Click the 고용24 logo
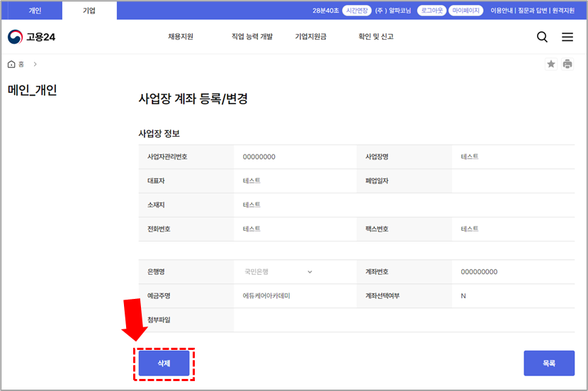The image size is (588, 391). tap(31, 37)
